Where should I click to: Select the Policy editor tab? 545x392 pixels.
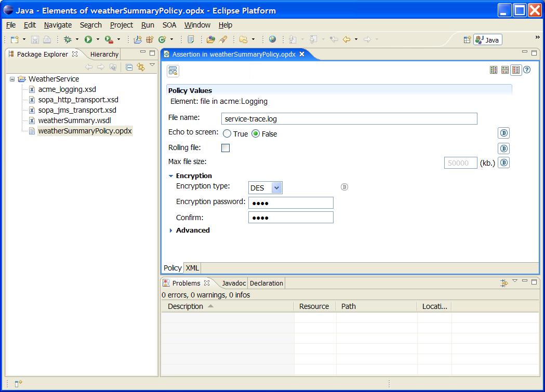click(172, 268)
